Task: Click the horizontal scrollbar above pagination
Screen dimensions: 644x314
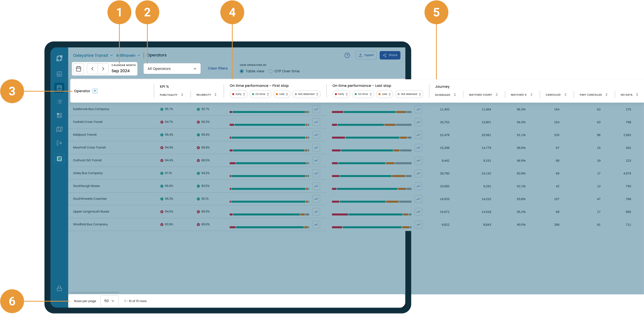Action: (x=94, y=292)
